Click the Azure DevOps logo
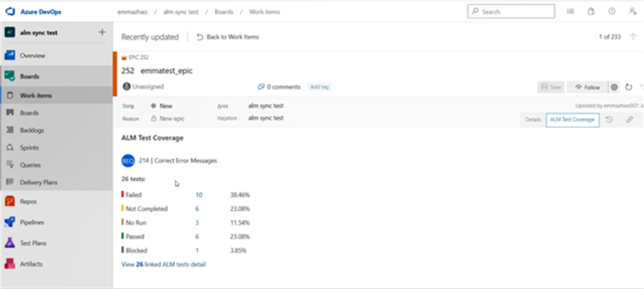This screenshot has height=289, width=644. [10, 12]
